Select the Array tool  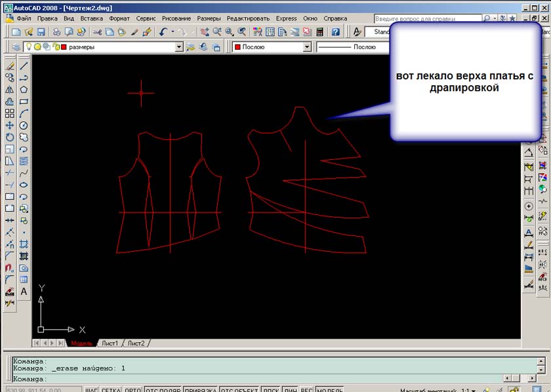tap(10, 113)
